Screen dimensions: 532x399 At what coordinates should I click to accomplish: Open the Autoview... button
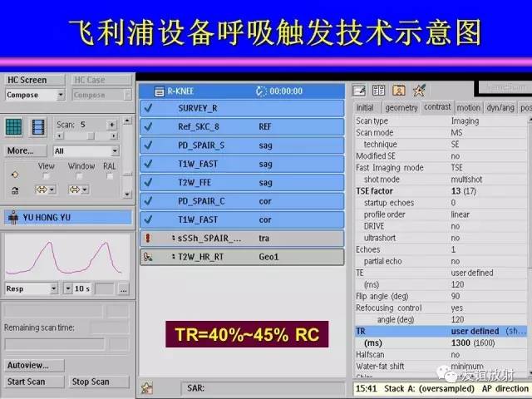click(x=34, y=365)
